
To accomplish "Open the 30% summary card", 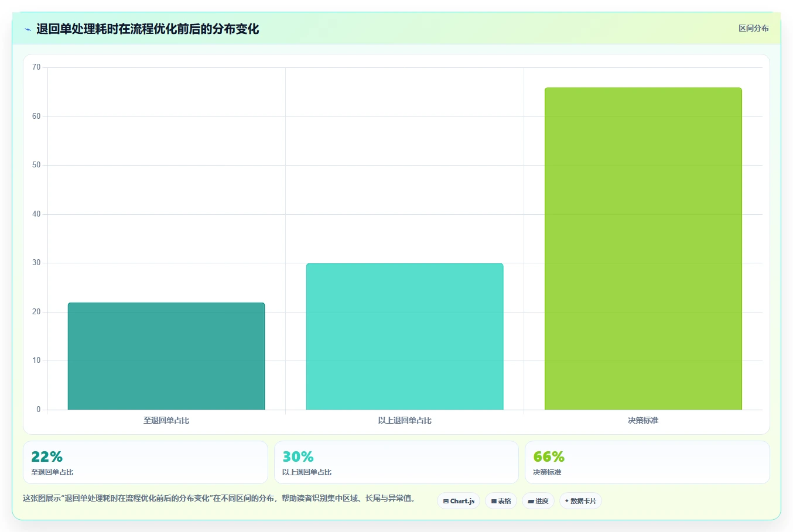I will pos(396,462).
